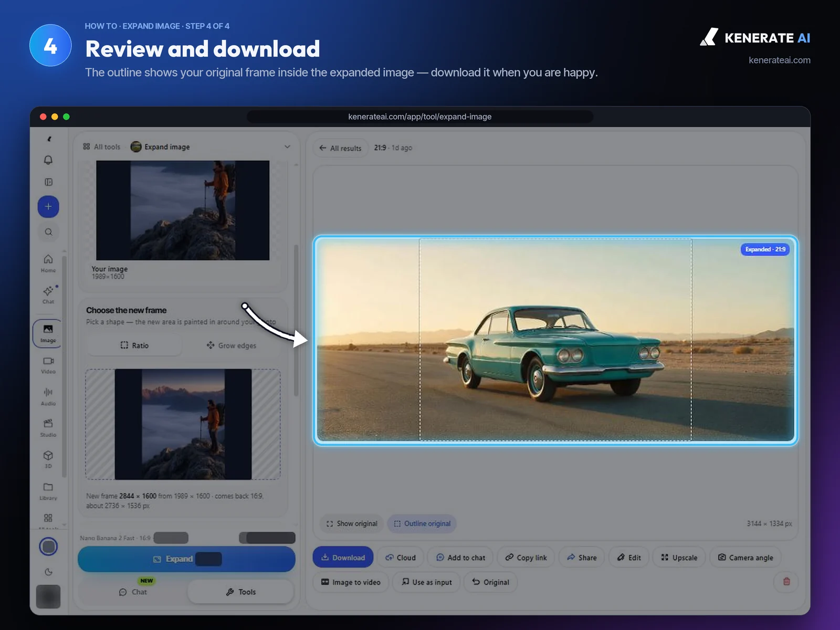The height and width of the screenshot is (630, 840).
Task: Select the Image section in sidebar
Action: (x=48, y=333)
